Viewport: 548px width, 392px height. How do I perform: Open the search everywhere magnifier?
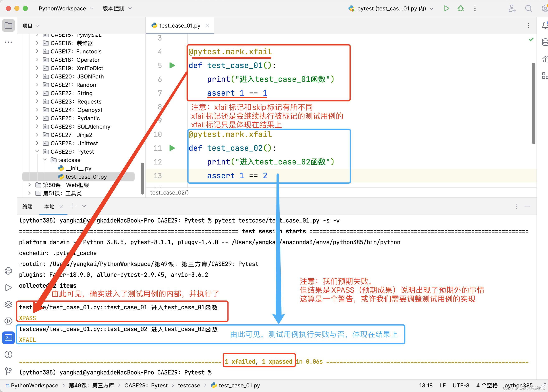click(528, 8)
